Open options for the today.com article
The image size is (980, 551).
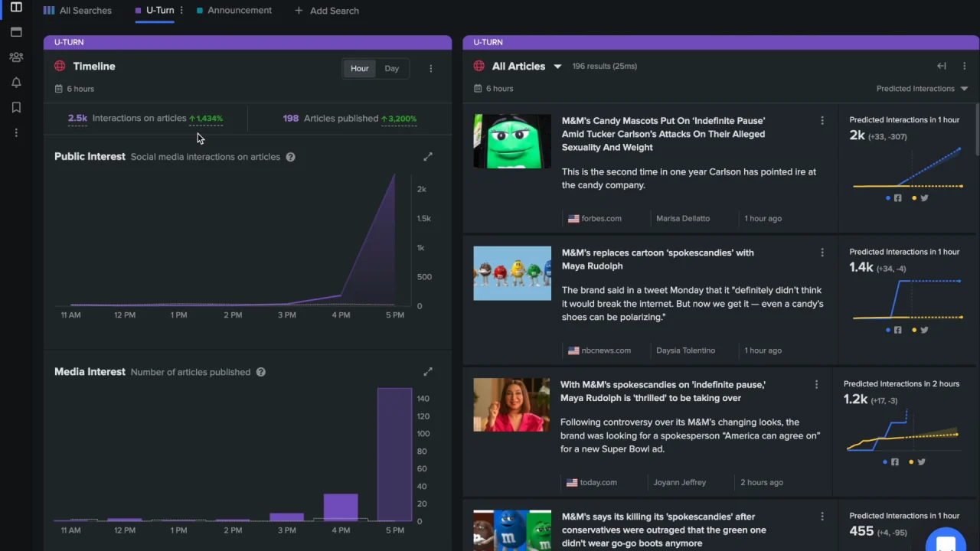point(816,385)
